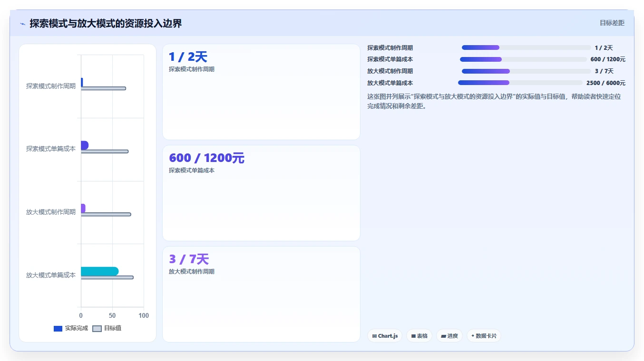Click the chart axis label 探索模式单篇成本

[51, 149]
